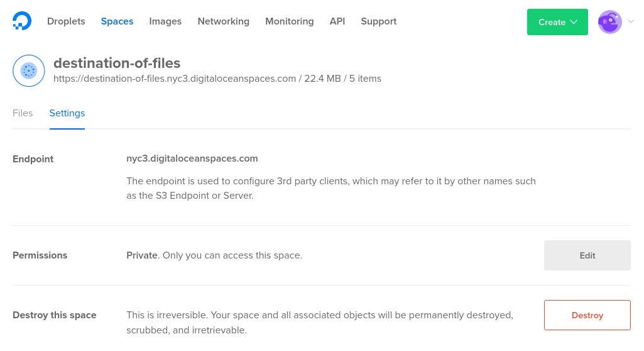Open the user avatar icon

click(x=609, y=22)
